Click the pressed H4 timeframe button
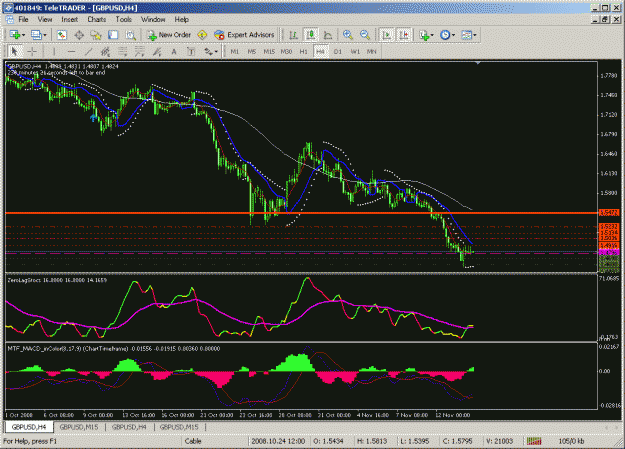625x449 pixels. pyautogui.click(x=321, y=51)
